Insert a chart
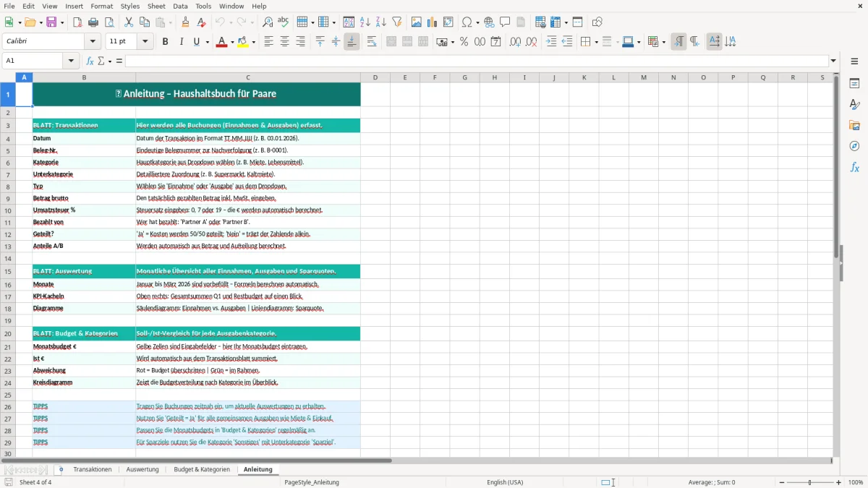Screen dimensions: 868x488 tap(432, 22)
